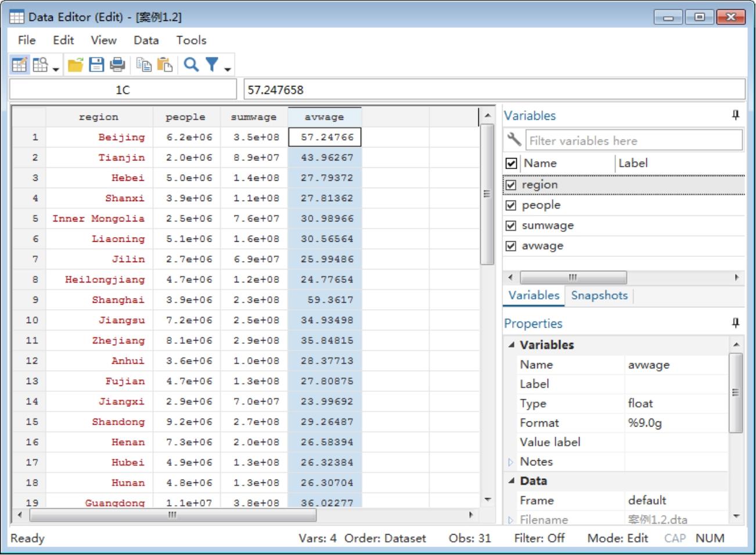The image size is (756, 555).
Task: Save dataset using the floppy disk icon
Action: (96, 65)
